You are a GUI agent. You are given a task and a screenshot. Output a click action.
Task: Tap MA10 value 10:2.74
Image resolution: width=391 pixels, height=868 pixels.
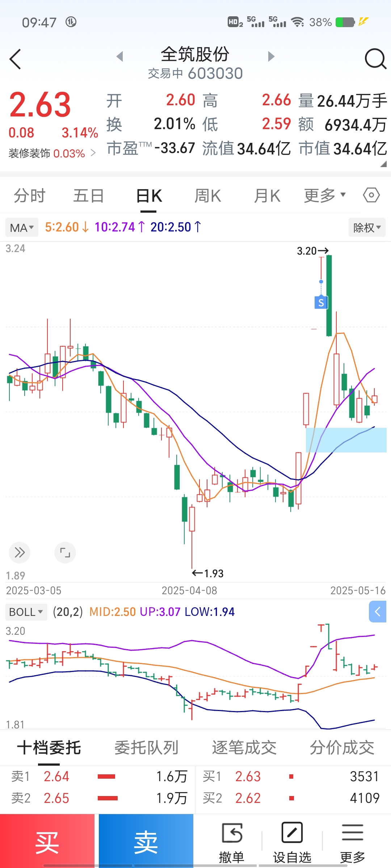pyautogui.click(x=120, y=227)
